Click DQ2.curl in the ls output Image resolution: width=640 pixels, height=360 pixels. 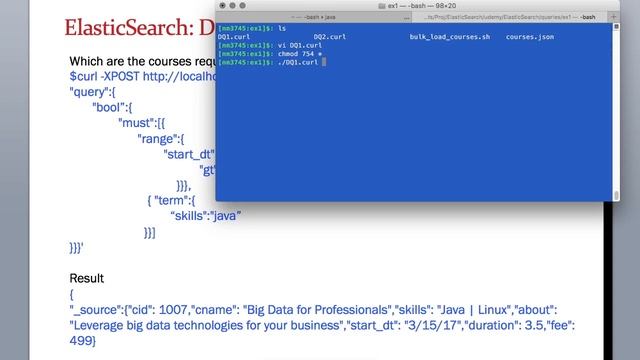pos(330,37)
